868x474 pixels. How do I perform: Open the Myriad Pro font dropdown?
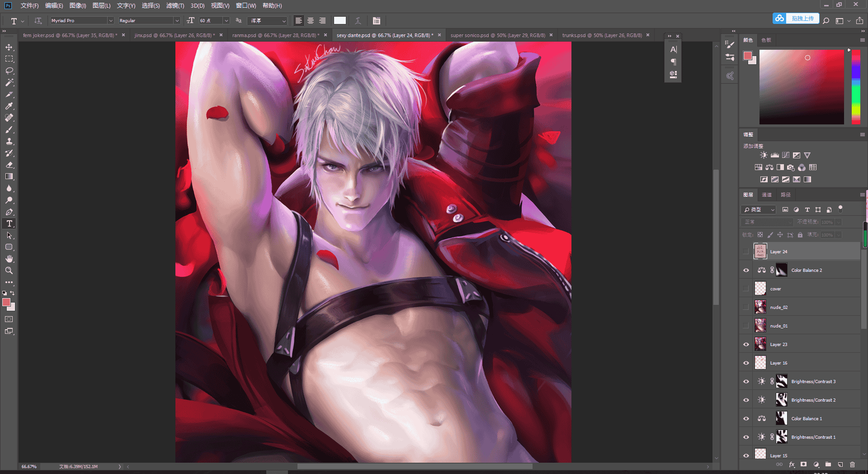82,20
